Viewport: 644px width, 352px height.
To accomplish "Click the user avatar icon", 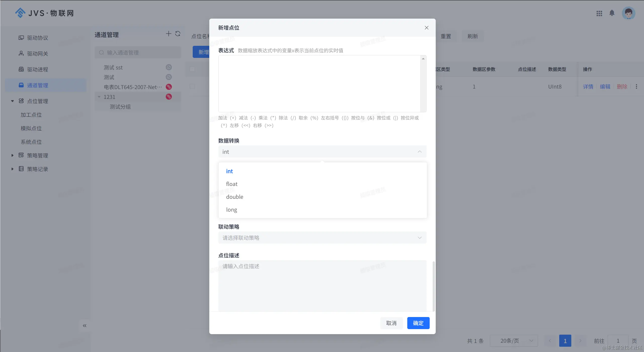I will [x=628, y=13].
